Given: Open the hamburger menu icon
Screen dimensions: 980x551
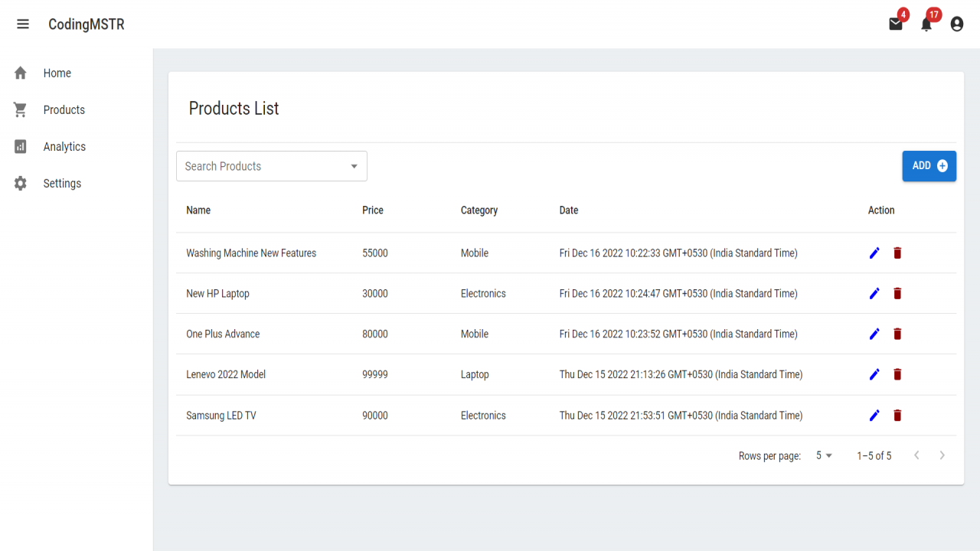Looking at the screenshot, I should [23, 24].
